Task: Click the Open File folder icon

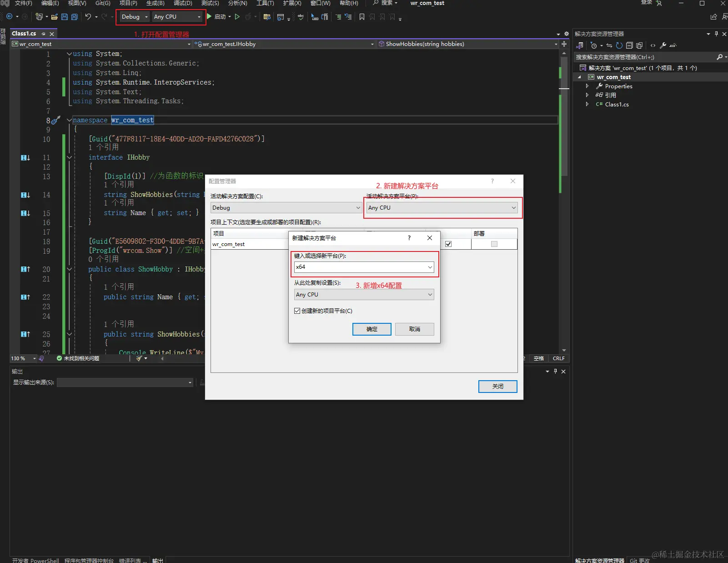Action: [55, 17]
